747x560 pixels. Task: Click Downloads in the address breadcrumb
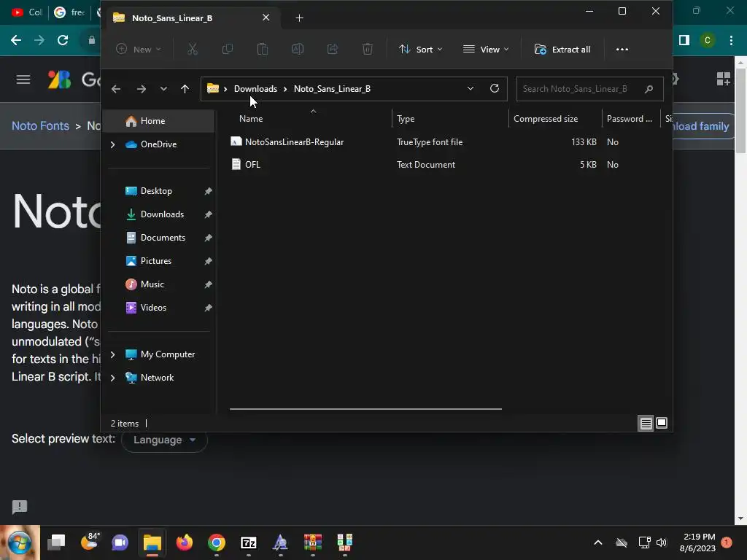[x=255, y=89]
